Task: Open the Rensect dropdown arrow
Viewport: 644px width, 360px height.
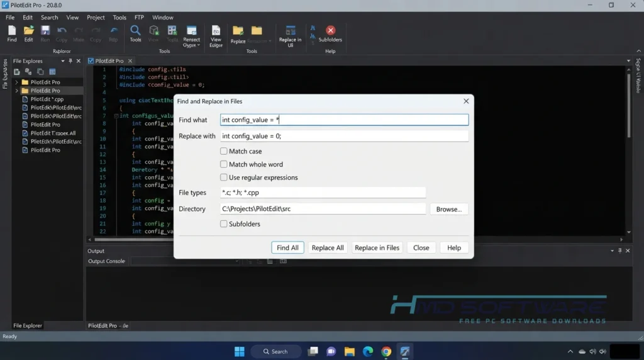Action: (x=198, y=45)
